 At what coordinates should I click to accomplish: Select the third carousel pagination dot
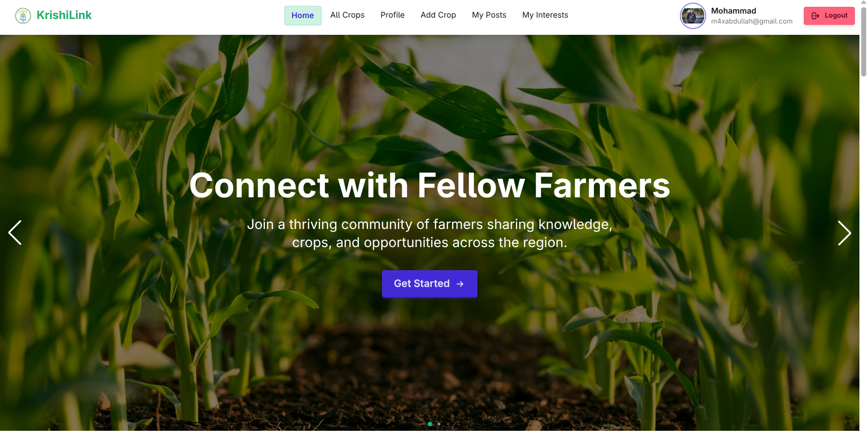coord(448,424)
